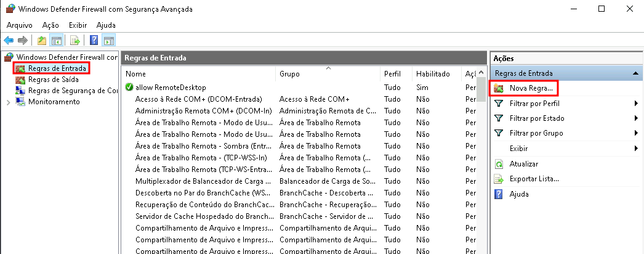Viewport: 644px width, 254px height.
Task: Click the Windows Defender Firewall root node icon
Action: coord(9,57)
